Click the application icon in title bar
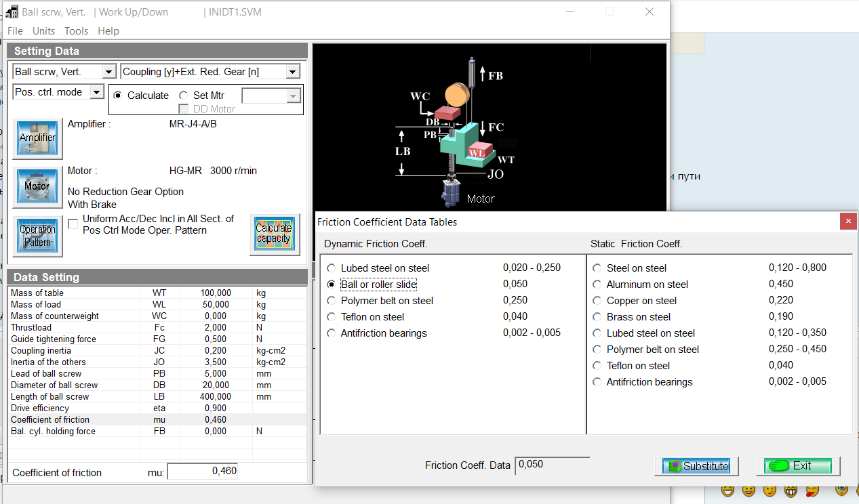The image size is (859, 504). pyautogui.click(x=12, y=12)
